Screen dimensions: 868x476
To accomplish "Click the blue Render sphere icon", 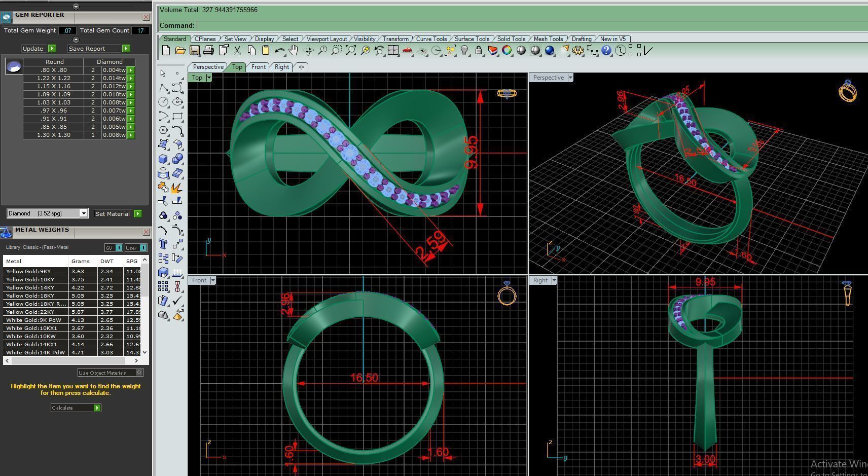I will (x=550, y=50).
